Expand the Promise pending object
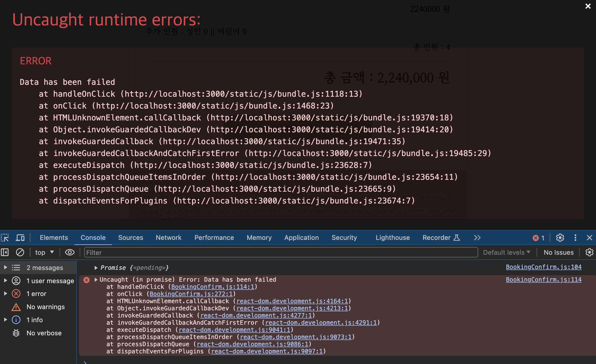This screenshot has width=596, height=364. pos(96,268)
